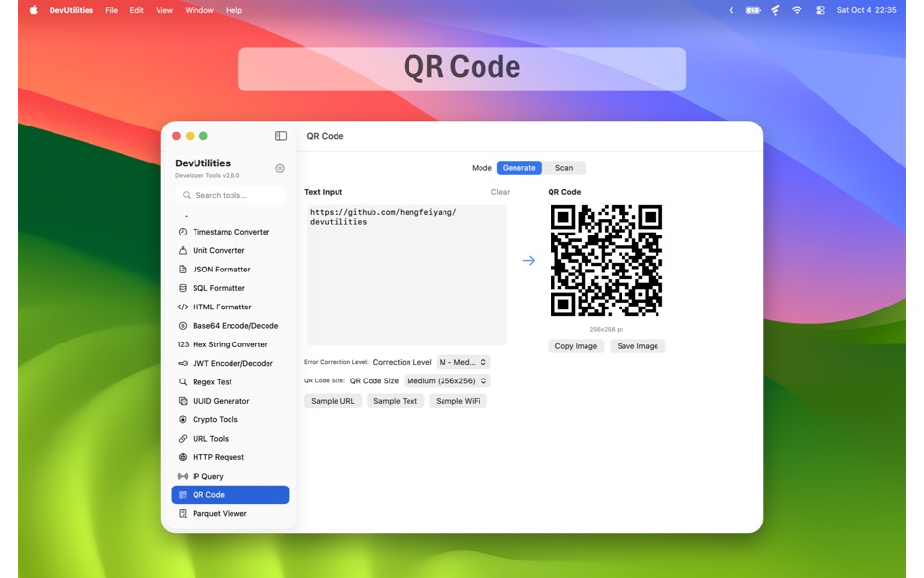Click the Copy Image button

tap(576, 345)
